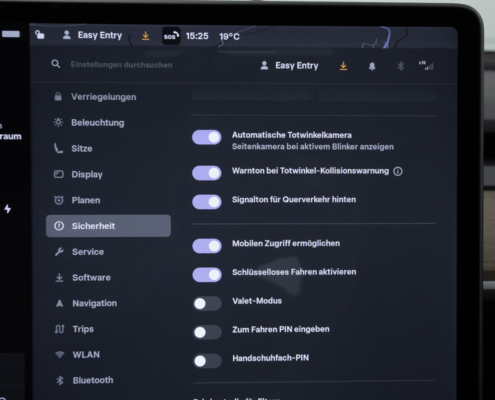
Task: Tap the Handschuhfach-PIN label
Action: (271, 358)
